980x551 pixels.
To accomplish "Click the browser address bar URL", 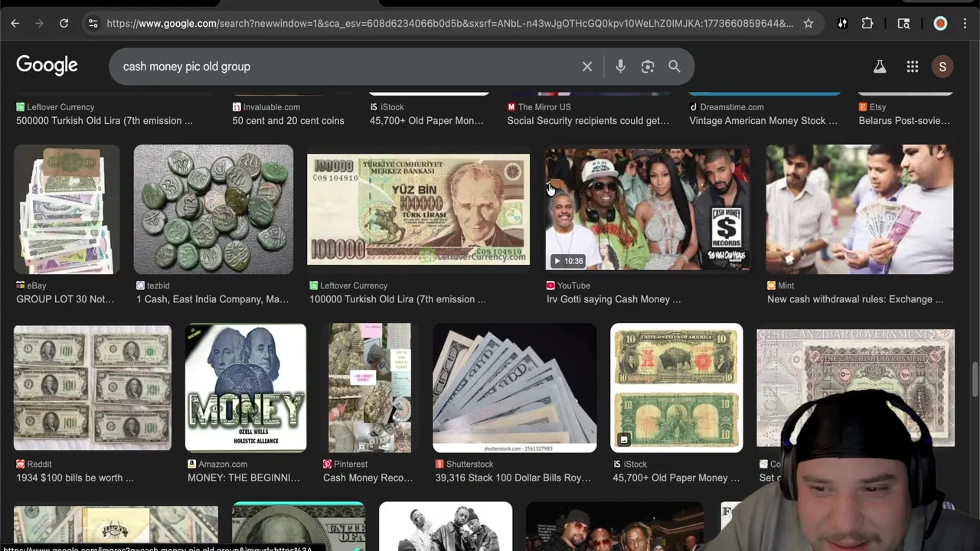I will (450, 24).
